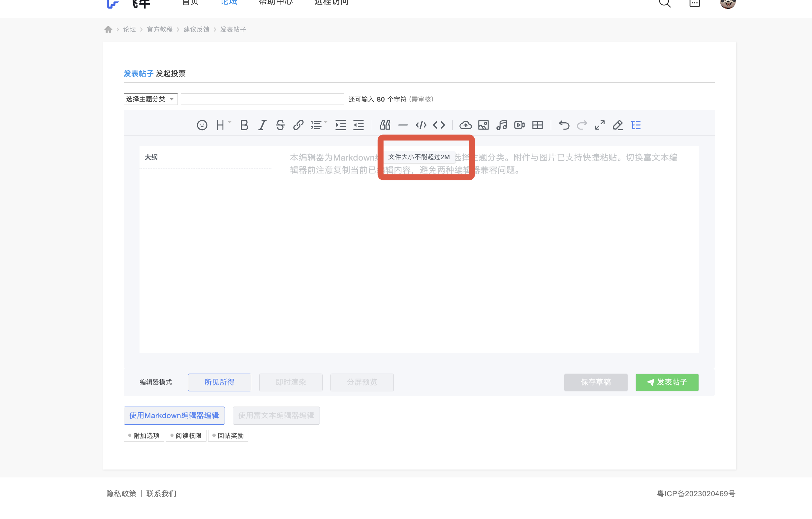Open 官方教程 breadcrumb link
Screen dimensions: 812x519
pyautogui.click(x=160, y=29)
